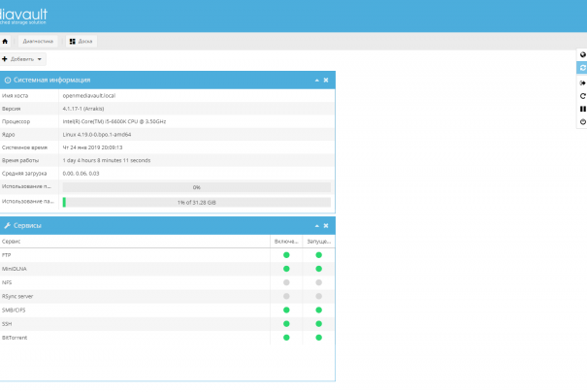
Task: Open the Добавить dropdown menu
Action: (x=23, y=59)
